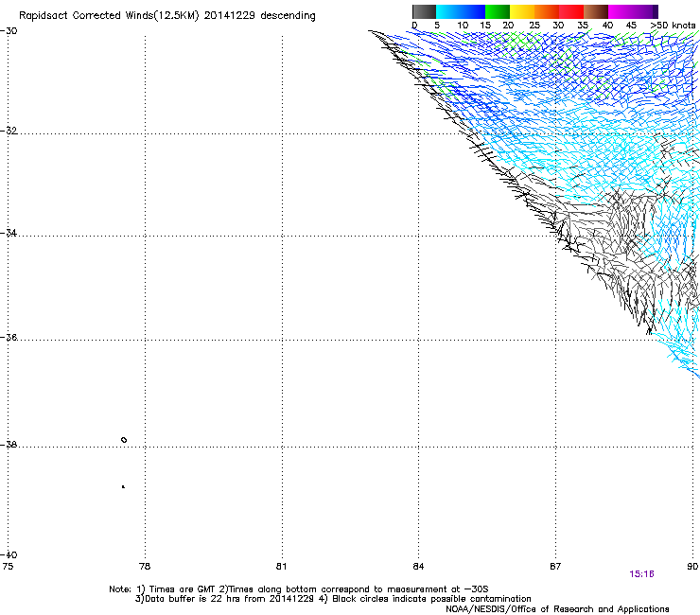The width and height of the screenshot is (700, 615).
Task: Click the small island circle near -38 latitude
Action: click(124, 440)
